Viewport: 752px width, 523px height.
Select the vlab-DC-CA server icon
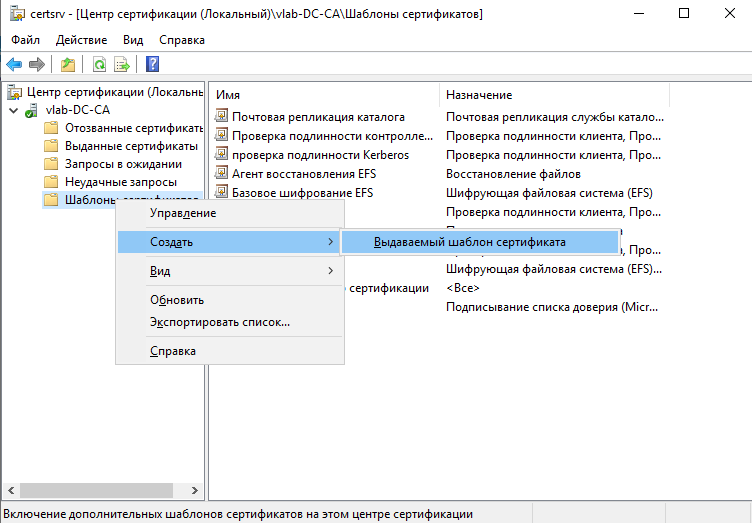[32, 110]
